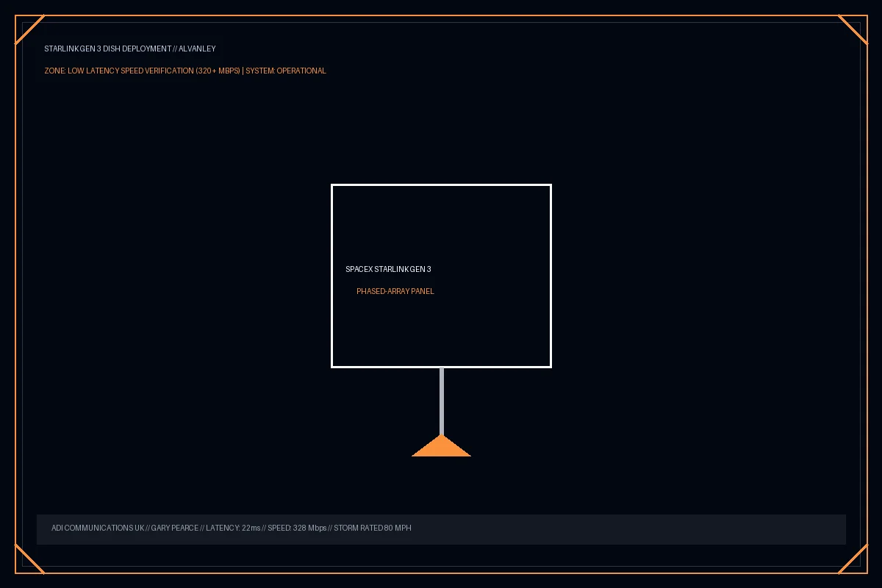Click the 'STARLINK GEN 3 DISH DEPLOYMENT // ALVANLEY' title

pyautogui.click(x=130, y=49)
